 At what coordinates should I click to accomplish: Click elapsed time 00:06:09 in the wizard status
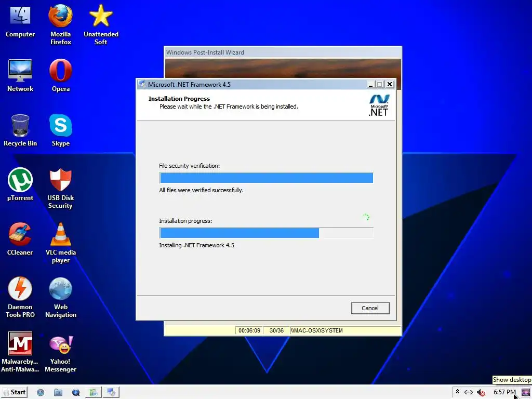(x=249, y=330)
